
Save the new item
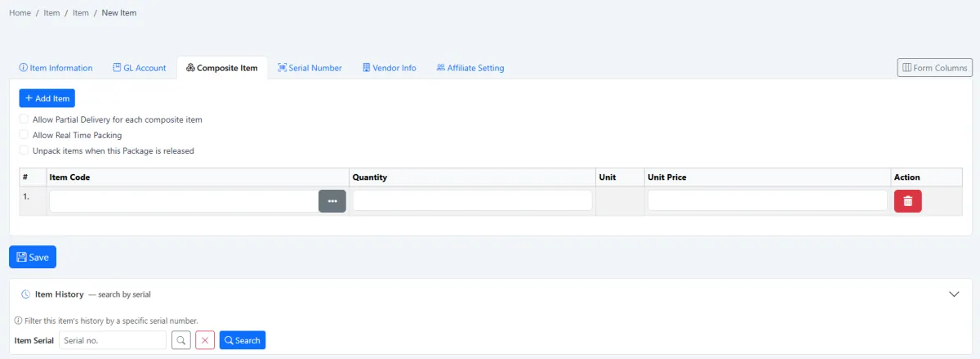tap(33, 257)
